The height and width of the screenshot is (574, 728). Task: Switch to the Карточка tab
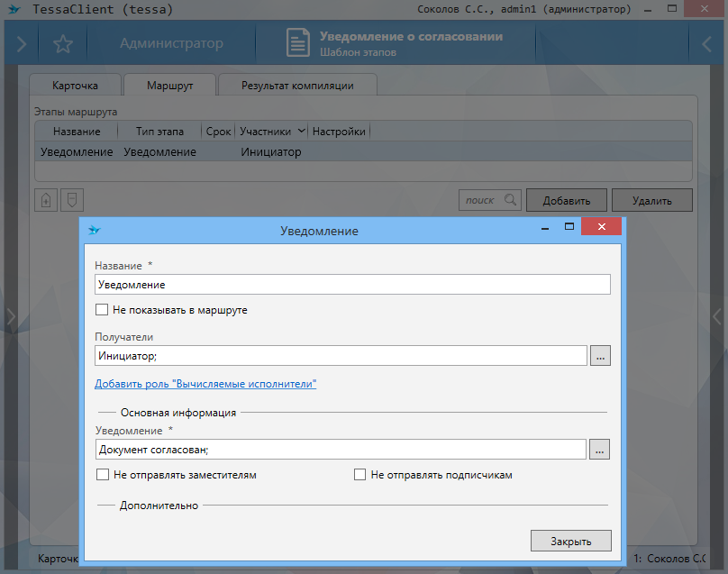[75, 86]
